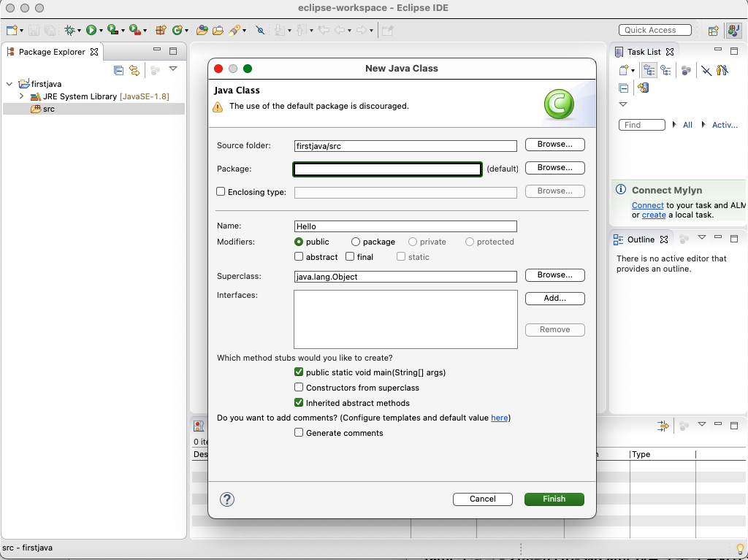The width and height of the screenshot is (748, 560).
Task: Uncheck Inherited abstract methods checkbox
Action: click(x=299, y=402)
